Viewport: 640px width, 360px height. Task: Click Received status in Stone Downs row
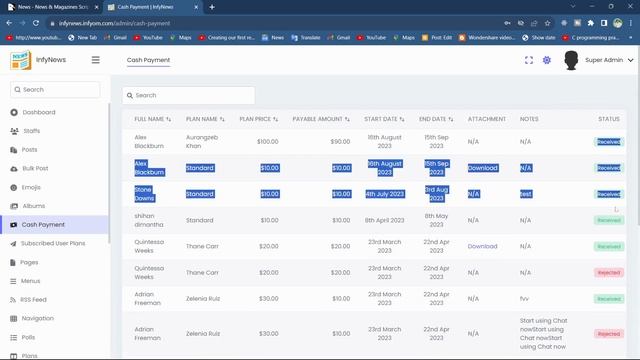(609, 194)
